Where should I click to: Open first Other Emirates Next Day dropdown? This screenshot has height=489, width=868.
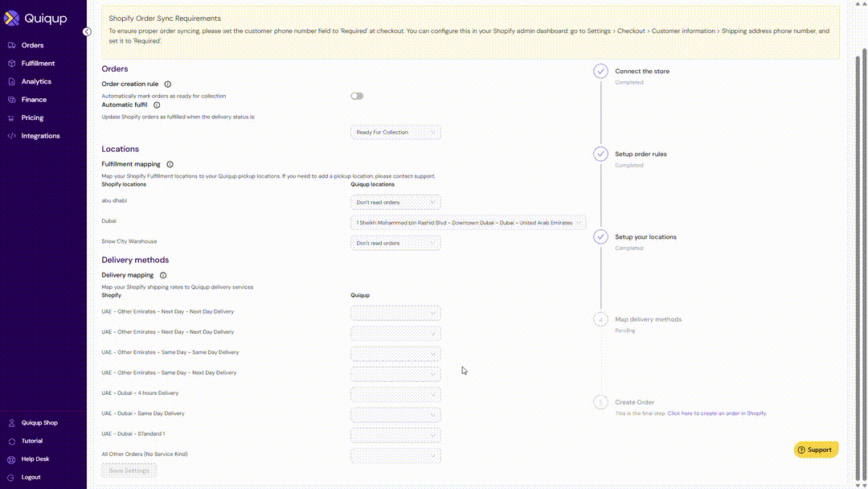pos(395,314)
